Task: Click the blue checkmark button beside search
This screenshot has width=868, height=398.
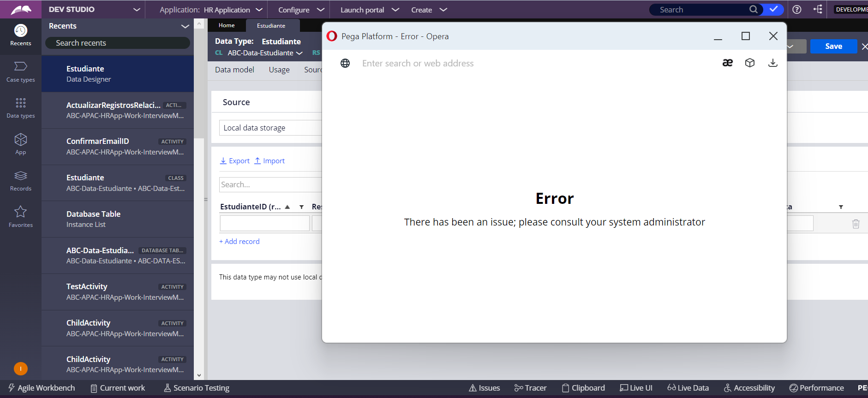Action: point(773,9)
